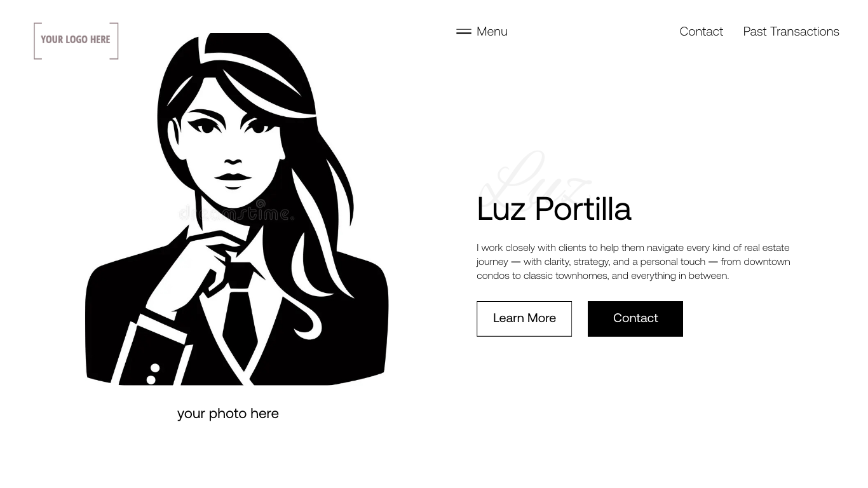Open the hamburger menu icon
Viewport: 868px width, 488px height.
464,31
